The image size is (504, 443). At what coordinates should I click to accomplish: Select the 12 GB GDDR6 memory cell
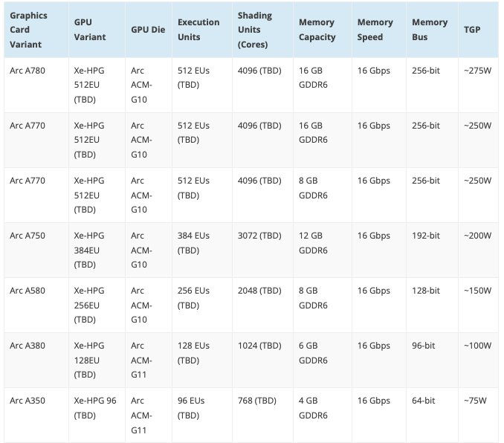click(x=313, y=243)
